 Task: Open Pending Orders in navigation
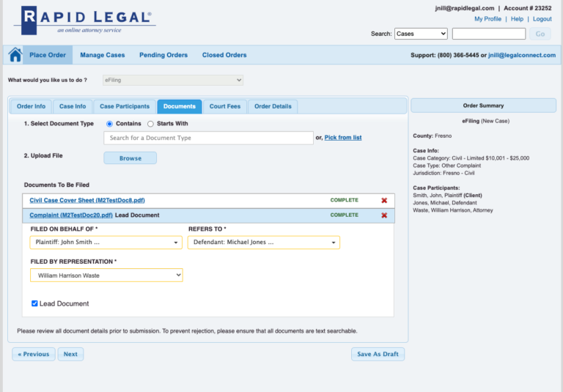[x=163, y=55]
